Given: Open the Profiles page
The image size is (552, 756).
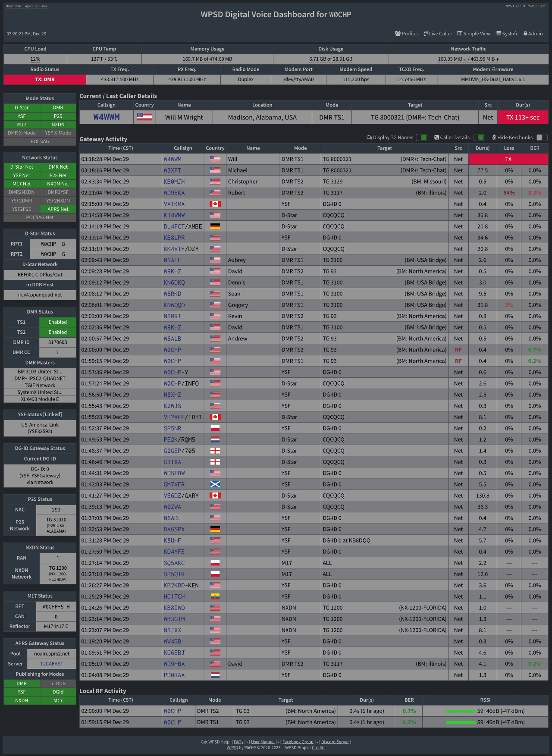Looking at the screenshot, I should point(406,34).
